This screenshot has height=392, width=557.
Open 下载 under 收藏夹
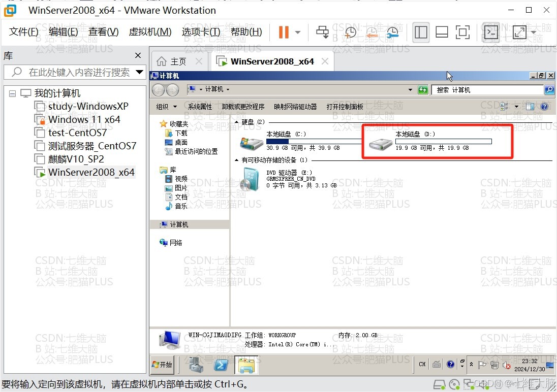(x=181, y=133)
